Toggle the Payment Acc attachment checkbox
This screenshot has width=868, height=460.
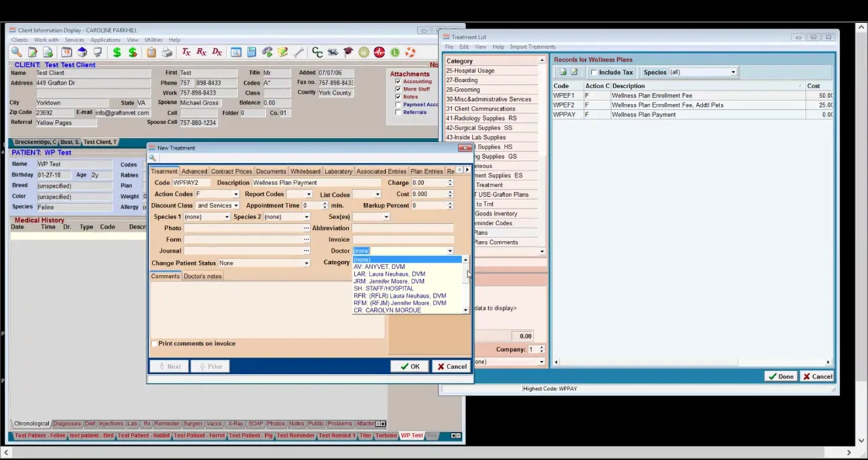pyautogui.click(x=398, y=104)
